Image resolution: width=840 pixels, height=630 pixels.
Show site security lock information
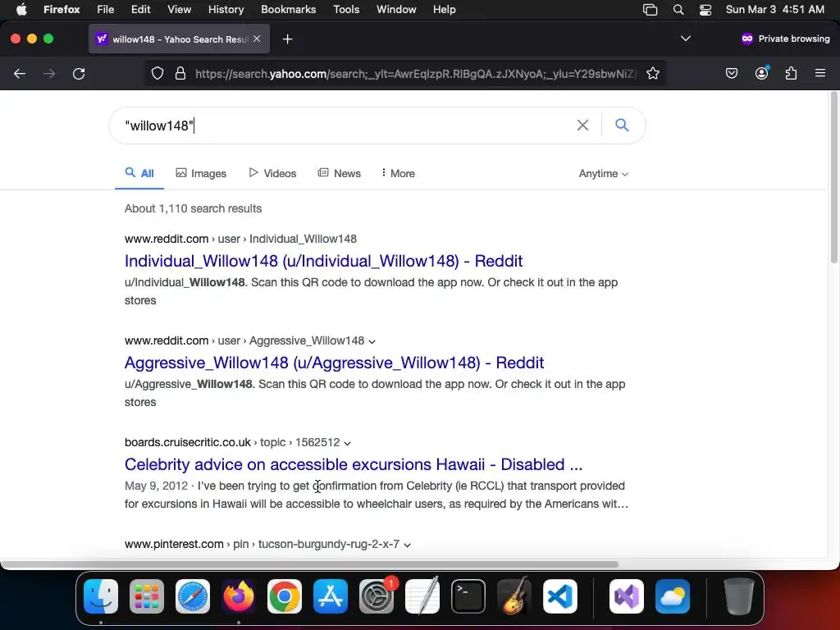180,73
